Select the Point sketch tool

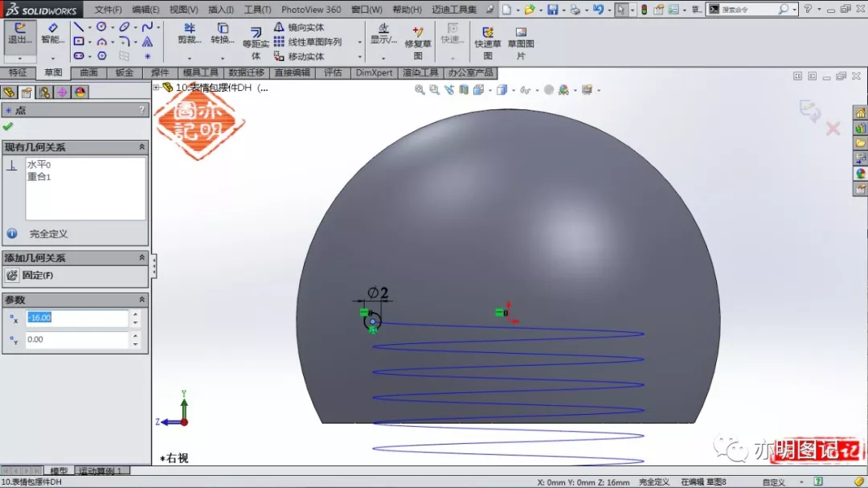147,56
